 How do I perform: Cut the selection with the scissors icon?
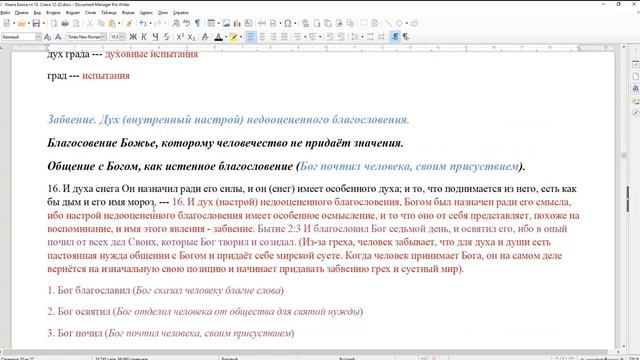(89, 23)
